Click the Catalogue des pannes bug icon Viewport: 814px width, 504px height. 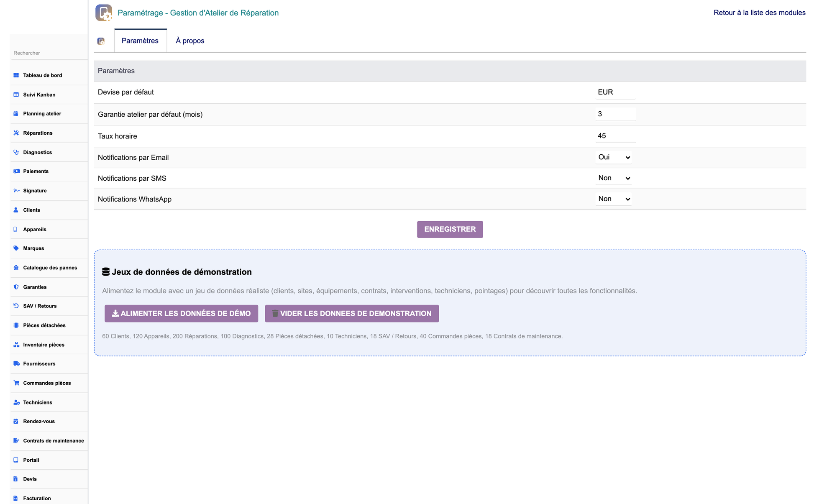pos(16,268)
